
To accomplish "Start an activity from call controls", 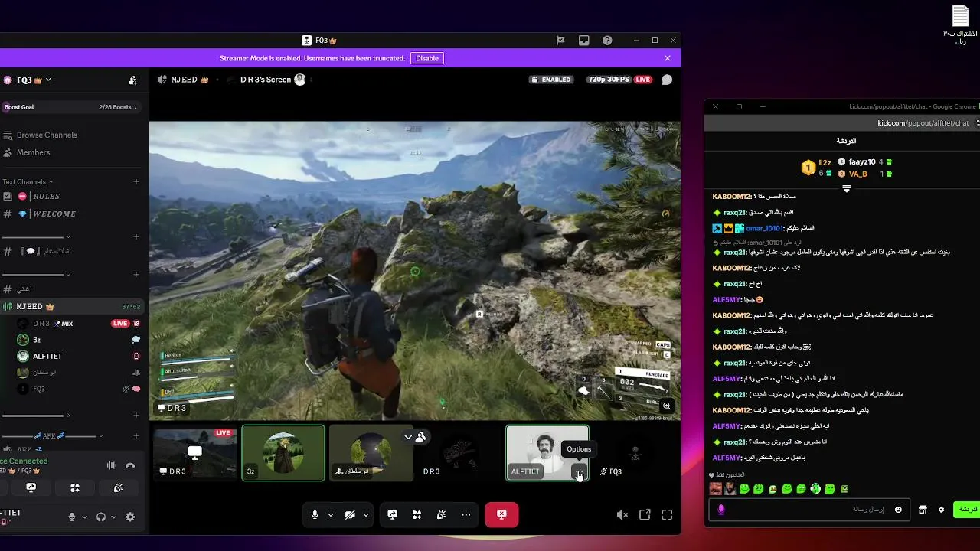I will tap(417, 515).
